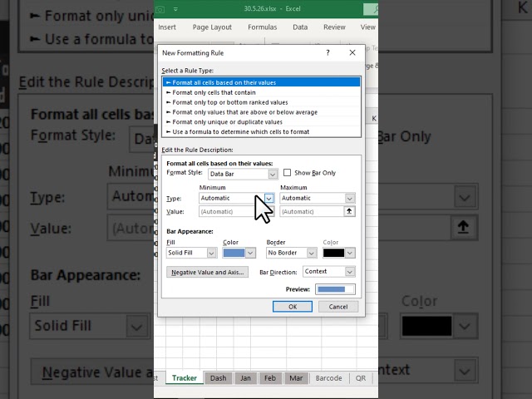532x399 pixels.
Task: Switch to the Jan sheet tab
Action: tap(245, 378)
